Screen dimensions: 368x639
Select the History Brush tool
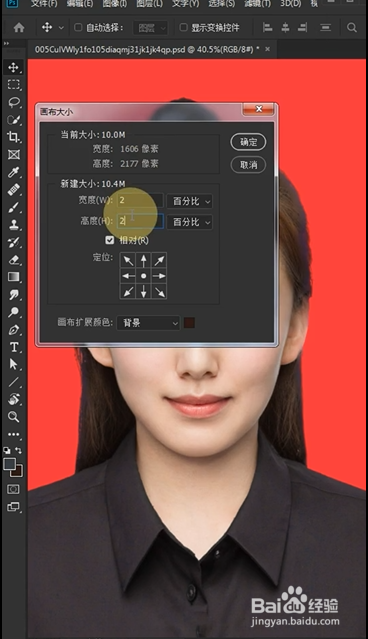(13, 242)
